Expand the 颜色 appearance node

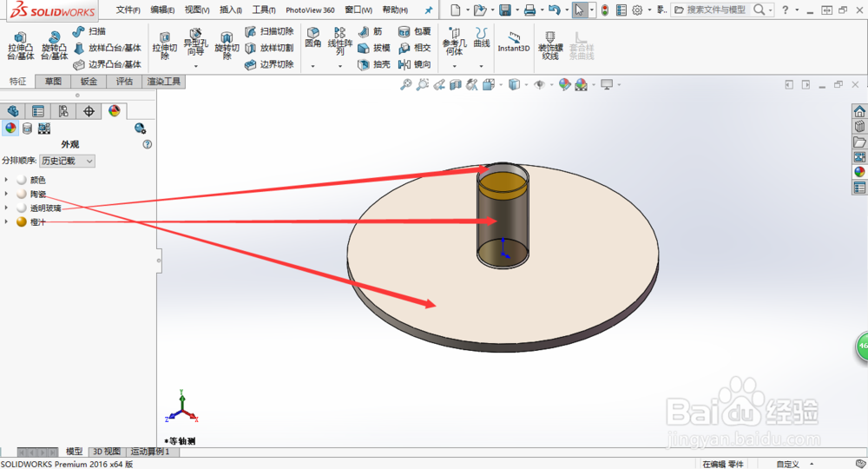point(7,180)
